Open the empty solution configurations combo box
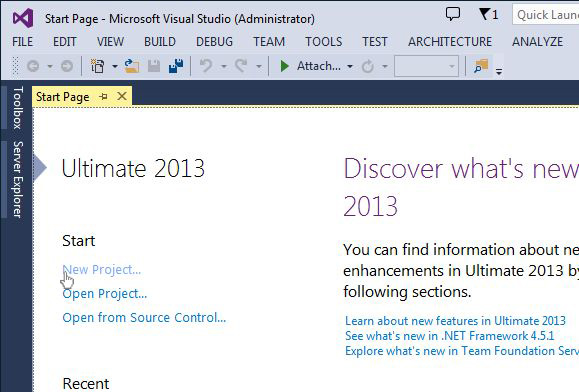 tap(426, 66)
